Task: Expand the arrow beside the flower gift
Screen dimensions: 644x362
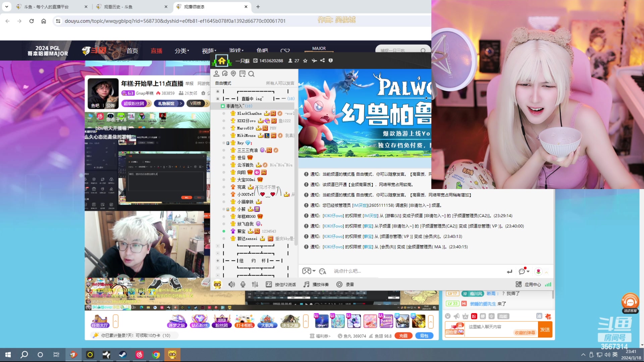Action: point(546,272)
